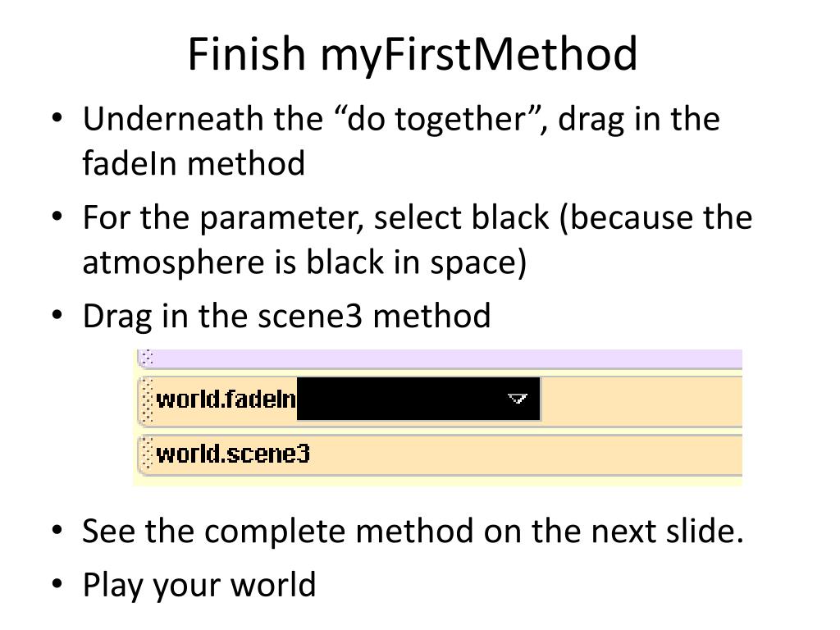Click empty tan area of world.scene3 tile

526,455
